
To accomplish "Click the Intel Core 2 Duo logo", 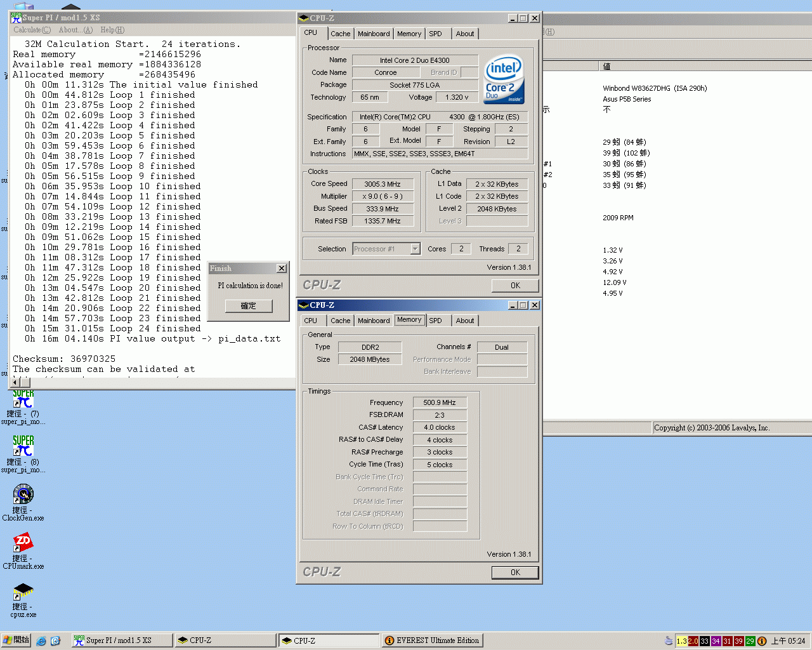I will (x=504, y=79).
